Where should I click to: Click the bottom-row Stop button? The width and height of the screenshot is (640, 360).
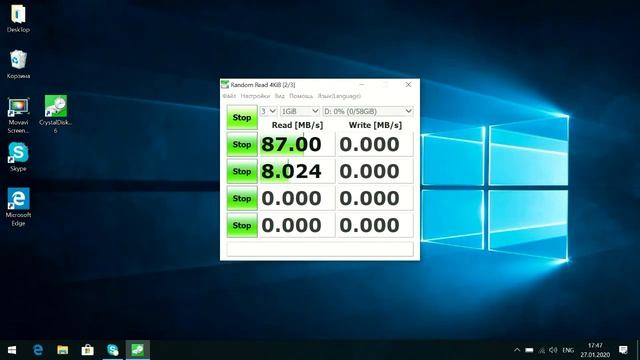pyautogui.click(x=242, y=225)
